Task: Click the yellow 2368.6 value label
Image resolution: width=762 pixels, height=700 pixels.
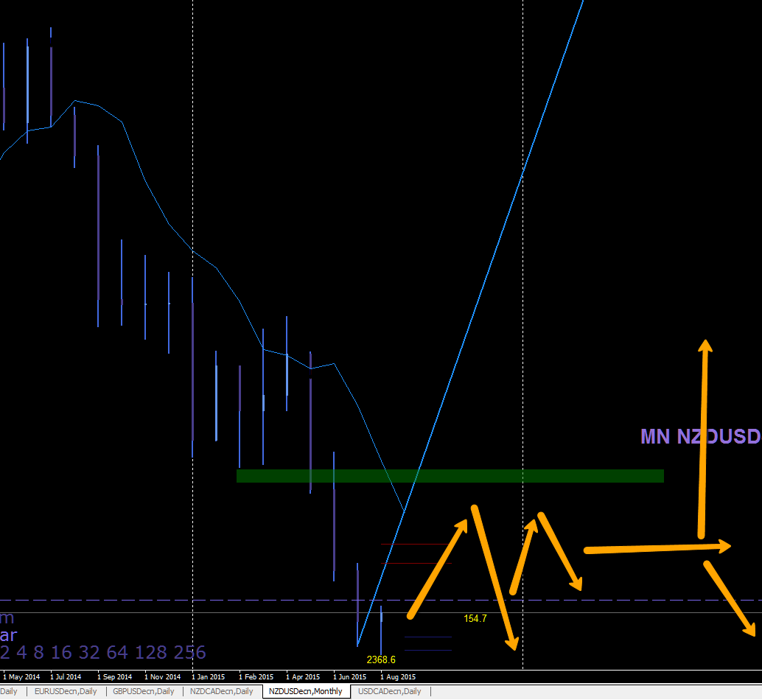Action: click(x=381, y=659)
